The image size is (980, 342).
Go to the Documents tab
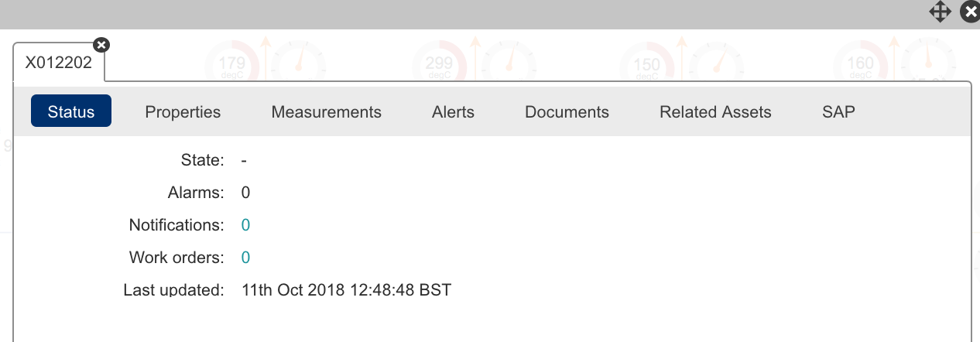pos(567,112)
